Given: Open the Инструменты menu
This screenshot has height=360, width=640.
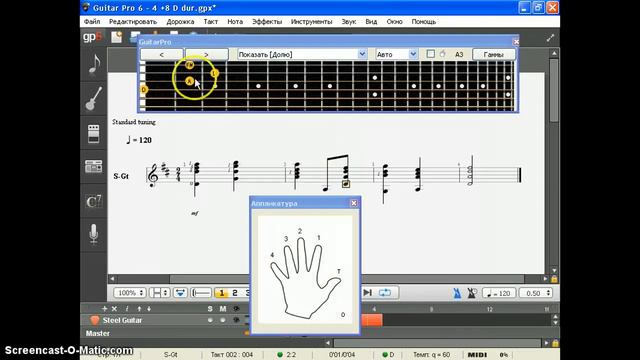Looking at the screenshot, I should 311,22.
